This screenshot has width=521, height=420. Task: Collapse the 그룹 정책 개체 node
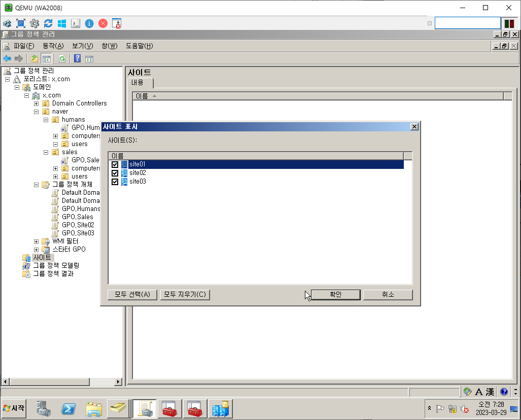(36, 185)
